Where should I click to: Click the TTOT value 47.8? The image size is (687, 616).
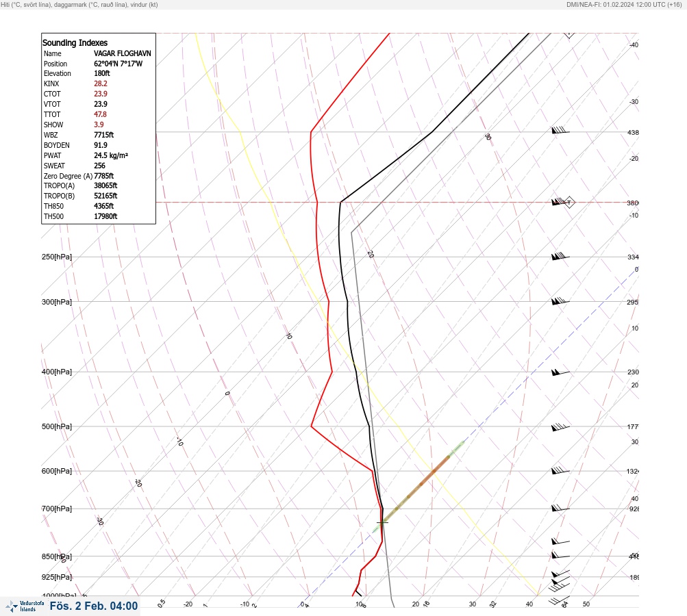(100, 114)
